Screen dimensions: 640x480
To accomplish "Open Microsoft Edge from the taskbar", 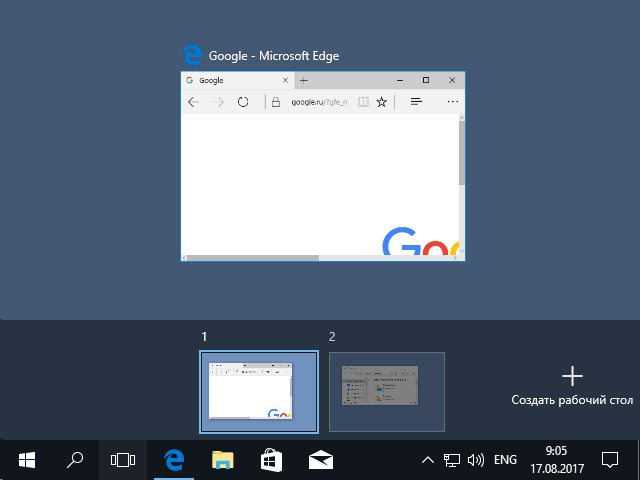I will pyautogui.click(x=174, y=460).
